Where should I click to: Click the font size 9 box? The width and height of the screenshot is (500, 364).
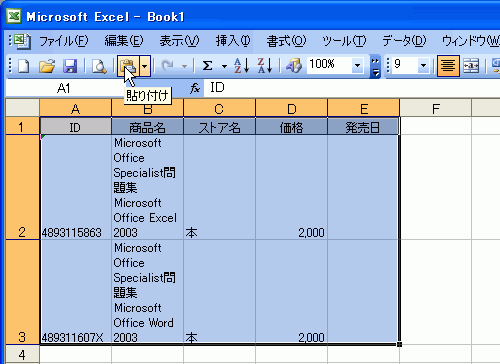(x=404, y=65)
